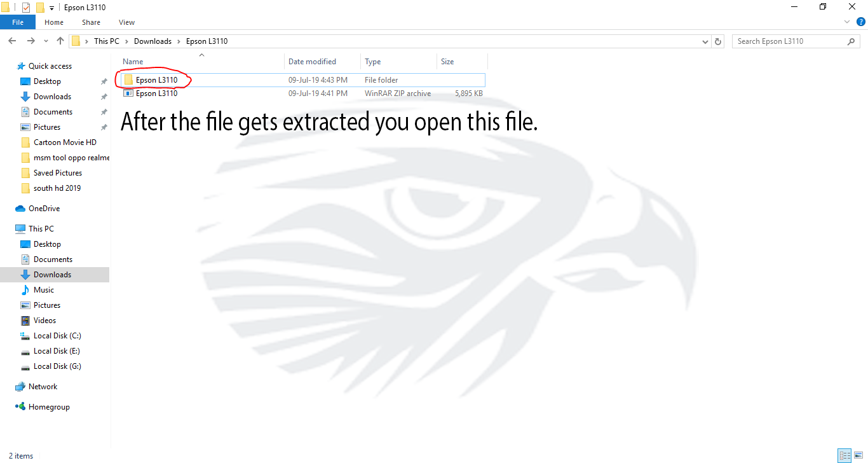Image resolution: width=868 pixels, height=463 pixels.
Task: Switch to the Home ribbon tab
Action: click(x=53, y=22)
